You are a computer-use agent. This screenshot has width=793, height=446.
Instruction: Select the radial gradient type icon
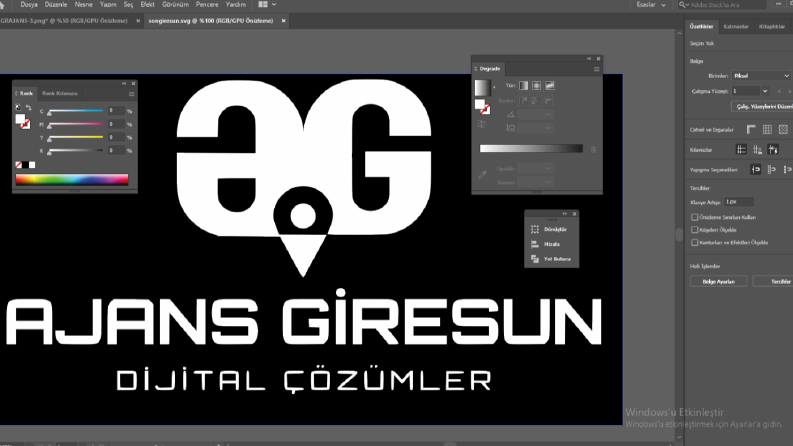click(537, 85)
